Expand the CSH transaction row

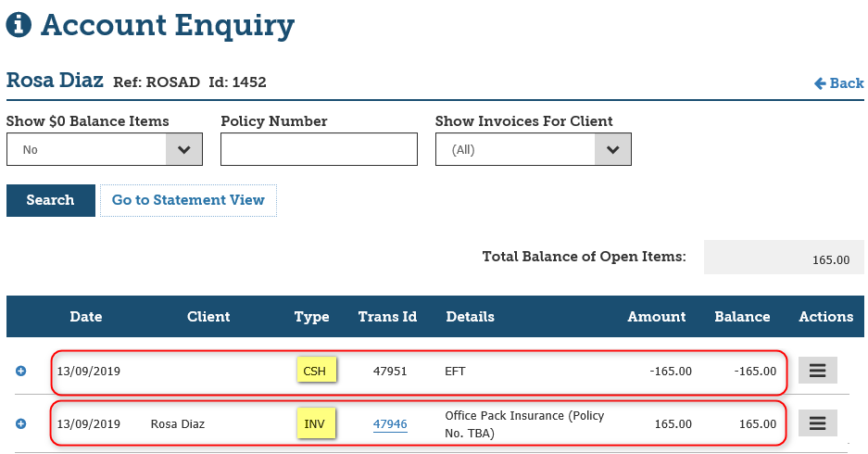(21, 371)
